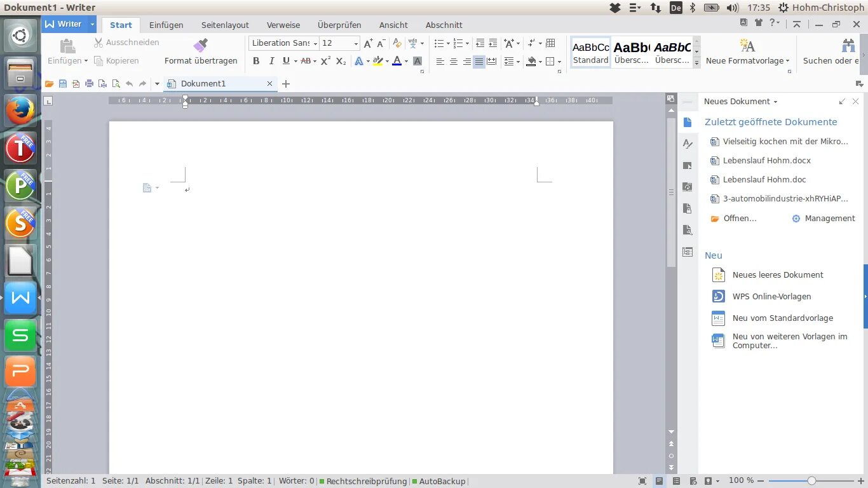Open new tab with plus button

click(286, 84)
